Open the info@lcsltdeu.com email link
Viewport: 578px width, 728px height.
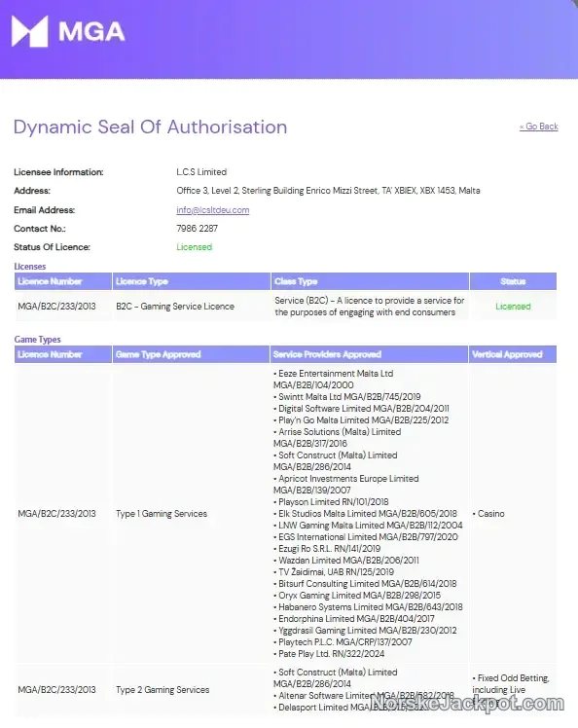pyautogui.click(x=213, y=210)
